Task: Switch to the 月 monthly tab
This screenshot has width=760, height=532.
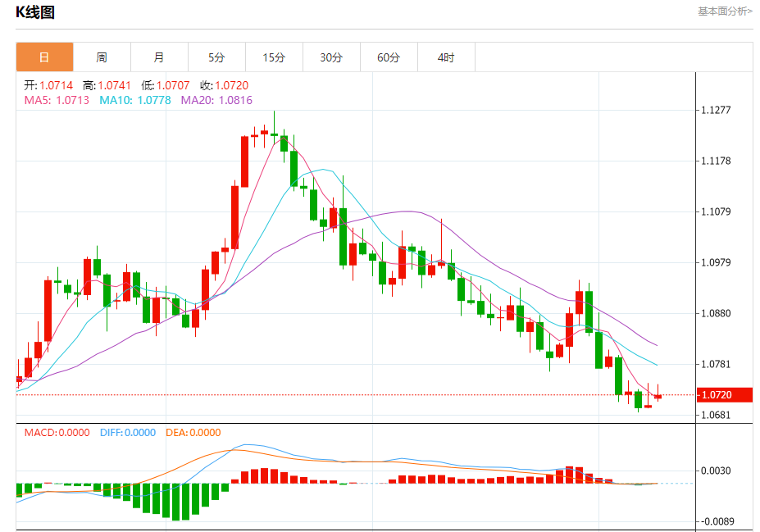Action: pos(159,57)
